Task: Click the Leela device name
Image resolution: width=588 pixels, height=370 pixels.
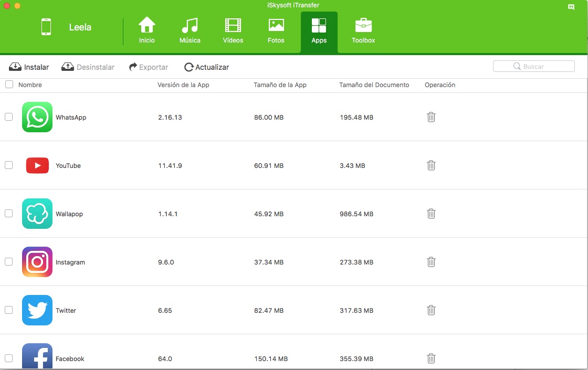Action: [x=80, y=27]
